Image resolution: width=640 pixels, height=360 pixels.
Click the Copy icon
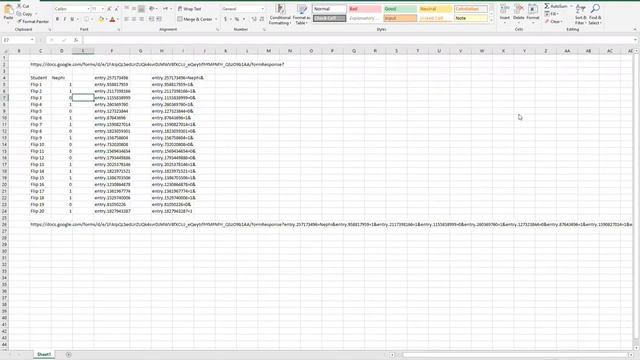(19, 14)
